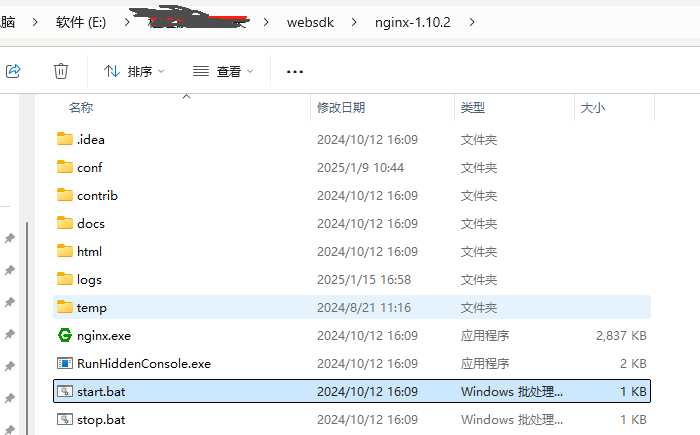Click start.bat type Windows 批处理
Screen dimensions: 700x435
[512, 392]
